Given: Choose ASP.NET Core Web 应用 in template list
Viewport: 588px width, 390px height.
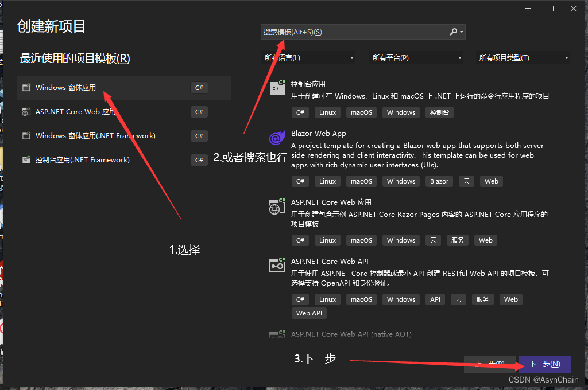Looking at the screenshot, I should click(x=331, y=202).
